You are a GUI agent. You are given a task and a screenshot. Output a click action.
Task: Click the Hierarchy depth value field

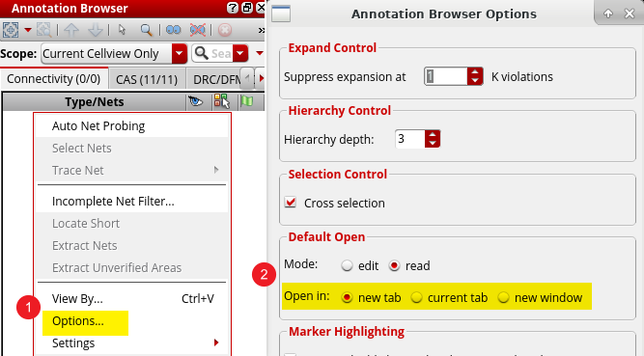click(x=410, y=139)
